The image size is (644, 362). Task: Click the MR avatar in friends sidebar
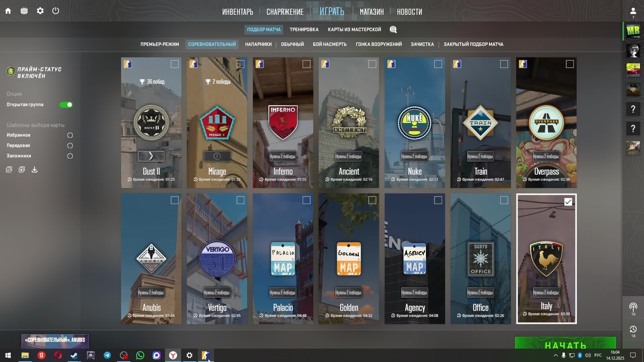[x=633, y=31]
